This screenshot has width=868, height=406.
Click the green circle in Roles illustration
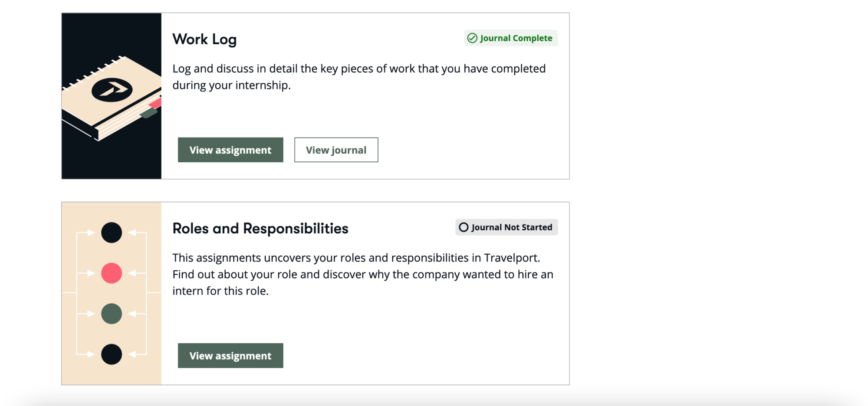pos(112,314)
